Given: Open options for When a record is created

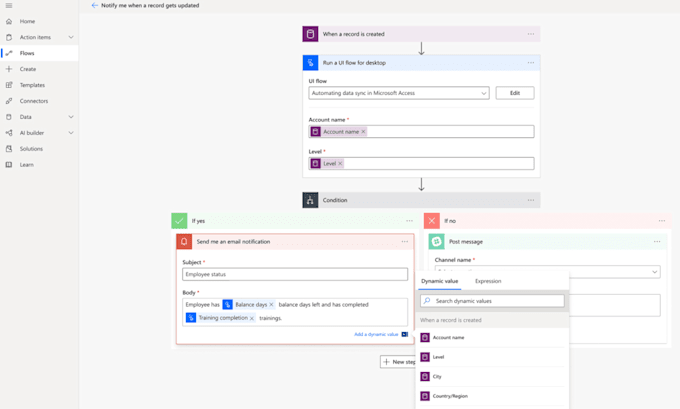Looking at the screenshot, I should tap(531, 34).
